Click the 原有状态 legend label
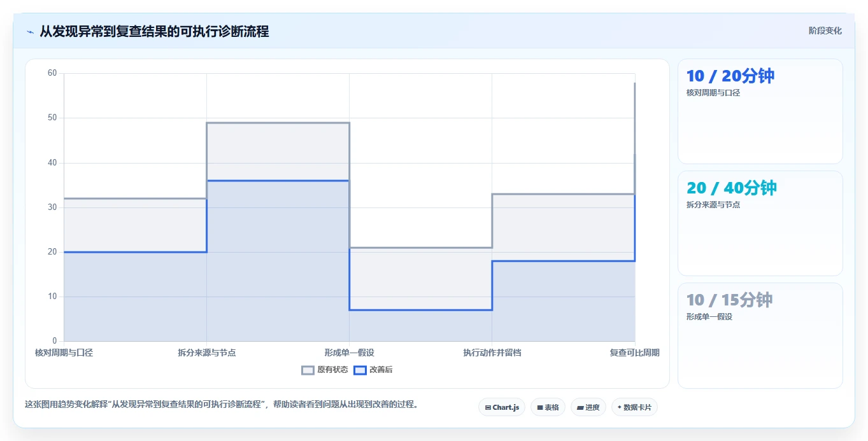 click(332, 370)
